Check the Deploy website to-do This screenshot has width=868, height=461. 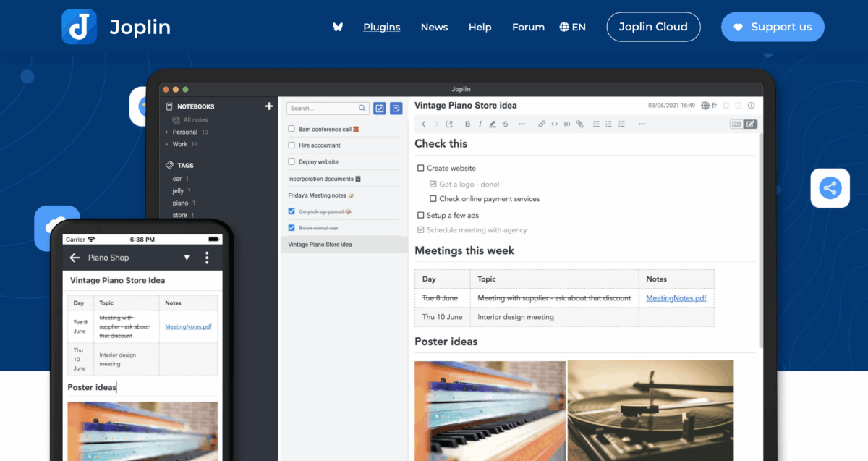pos(292,162)
